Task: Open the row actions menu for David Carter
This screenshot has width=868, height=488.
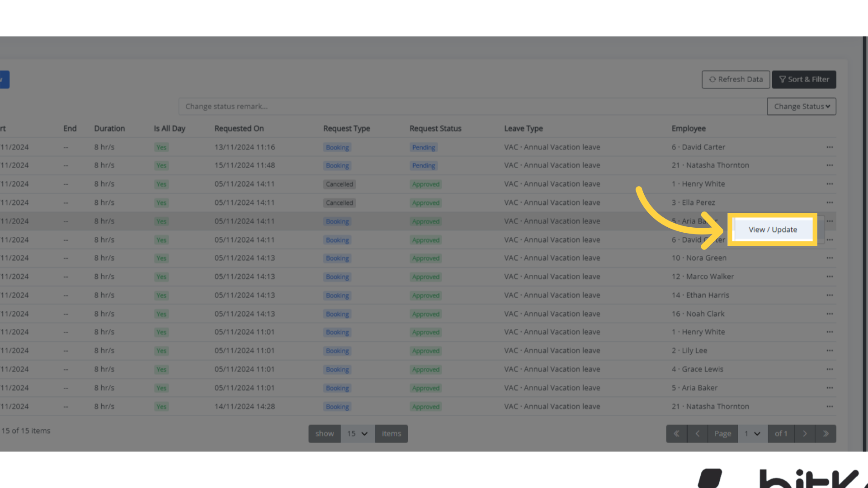Action: 830,147
